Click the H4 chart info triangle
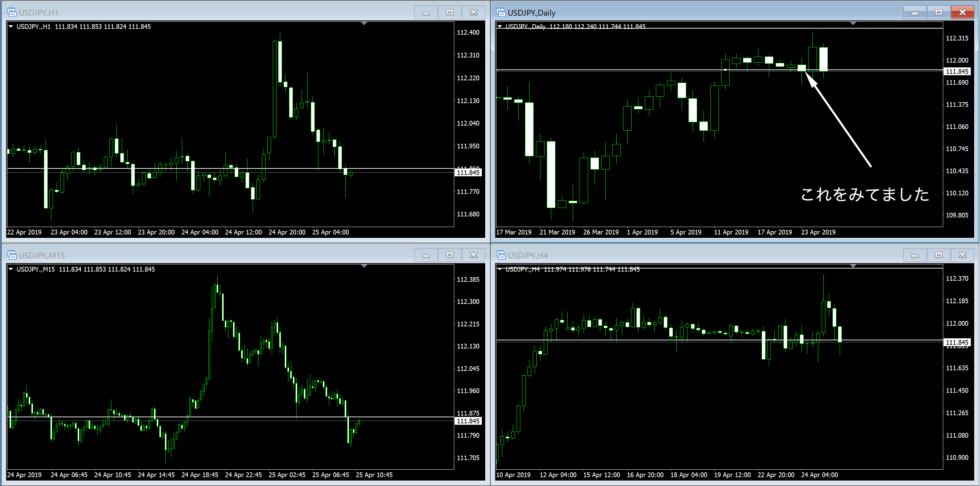Image resolution: width=980 pixels, height=486 pixels. tap(500, 269)
